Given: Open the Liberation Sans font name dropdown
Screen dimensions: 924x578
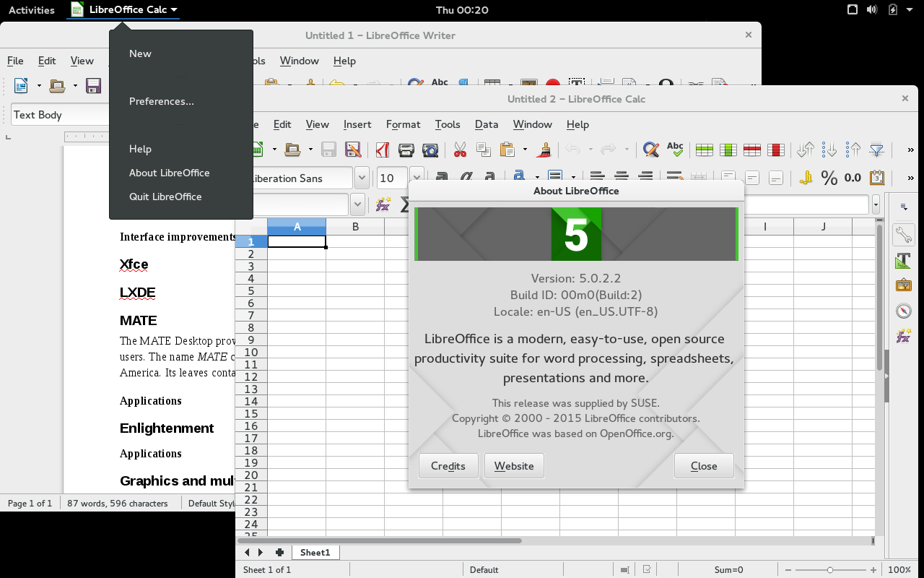Looking at the screenshot, I should pyautogui.click(x=362, y=178).
